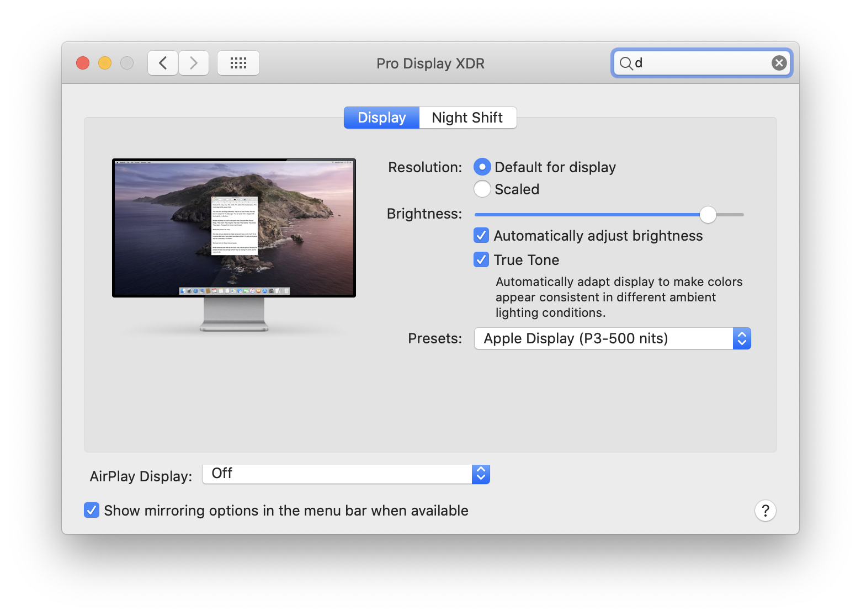861x616 pixels.
Task: Select the Scaled resolution option
Action: point(482,189)
